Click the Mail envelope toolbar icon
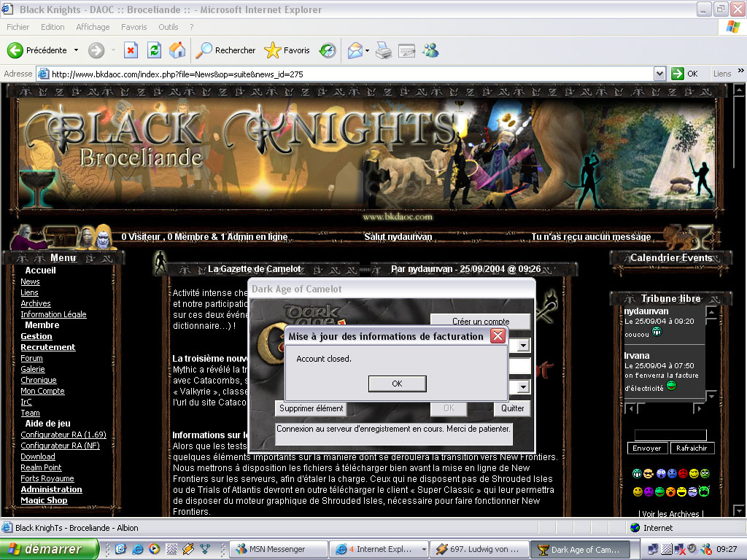Screen dimensions: 747x560 pos(355,50)
